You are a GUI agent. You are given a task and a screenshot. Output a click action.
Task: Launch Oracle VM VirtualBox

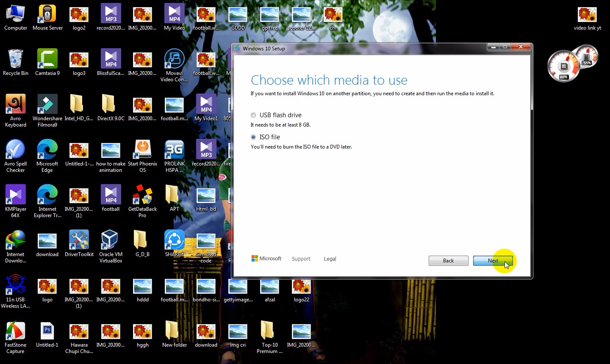(x=111, y=247)
